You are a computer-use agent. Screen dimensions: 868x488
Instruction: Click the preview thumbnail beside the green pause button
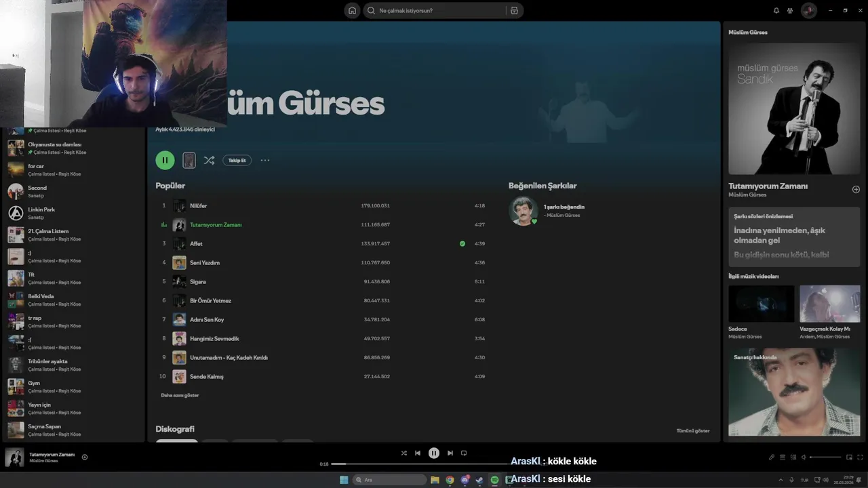(x=189, y=160)
